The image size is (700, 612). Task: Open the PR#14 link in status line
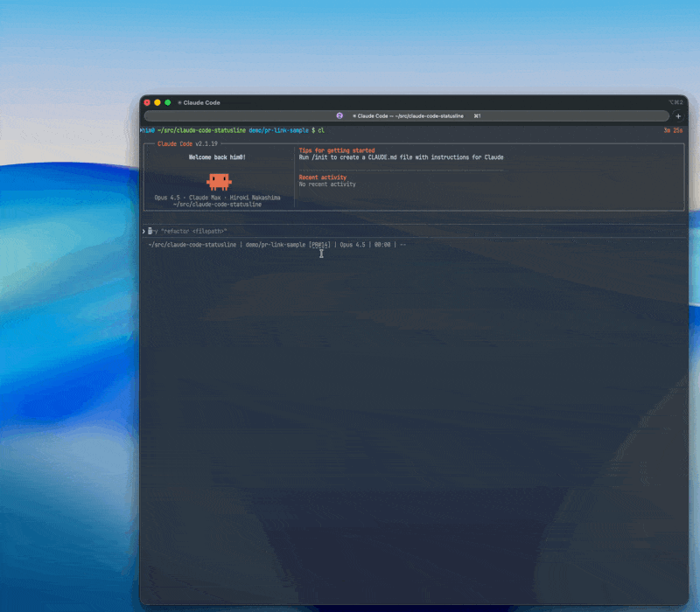tap(319, 245)
